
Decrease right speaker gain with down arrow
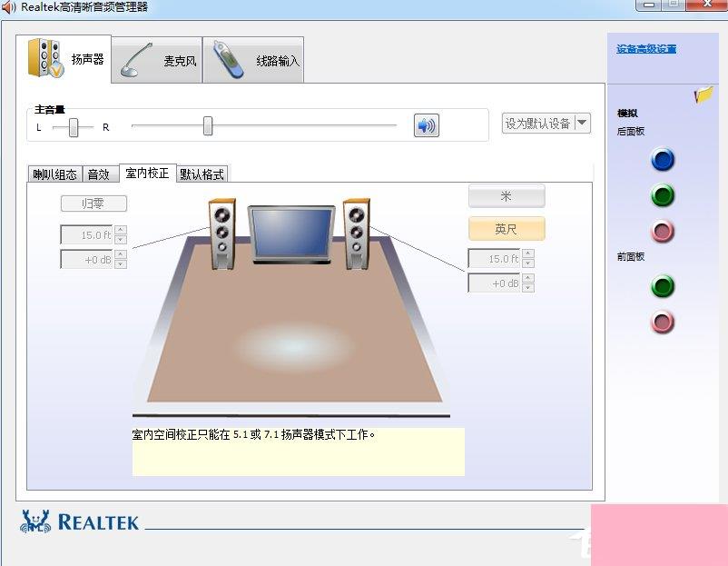pyautogui.click(x=528, y=288)
